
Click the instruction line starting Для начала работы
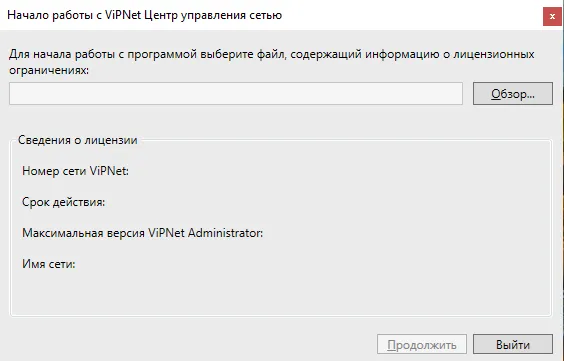(x=272, y=54)
